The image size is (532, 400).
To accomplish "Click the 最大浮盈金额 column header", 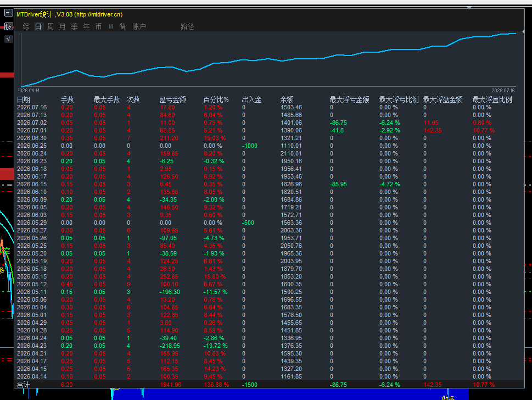I will 443,99.
